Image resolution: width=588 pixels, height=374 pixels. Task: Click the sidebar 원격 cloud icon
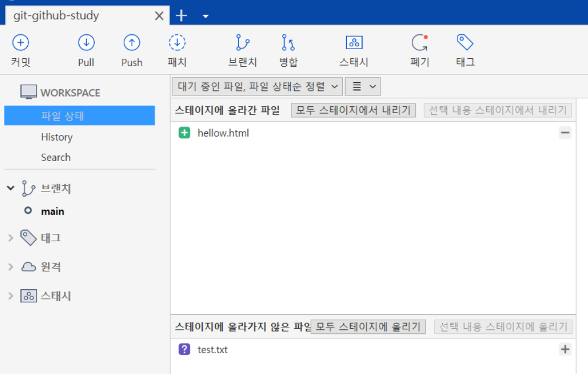point(28,267)
